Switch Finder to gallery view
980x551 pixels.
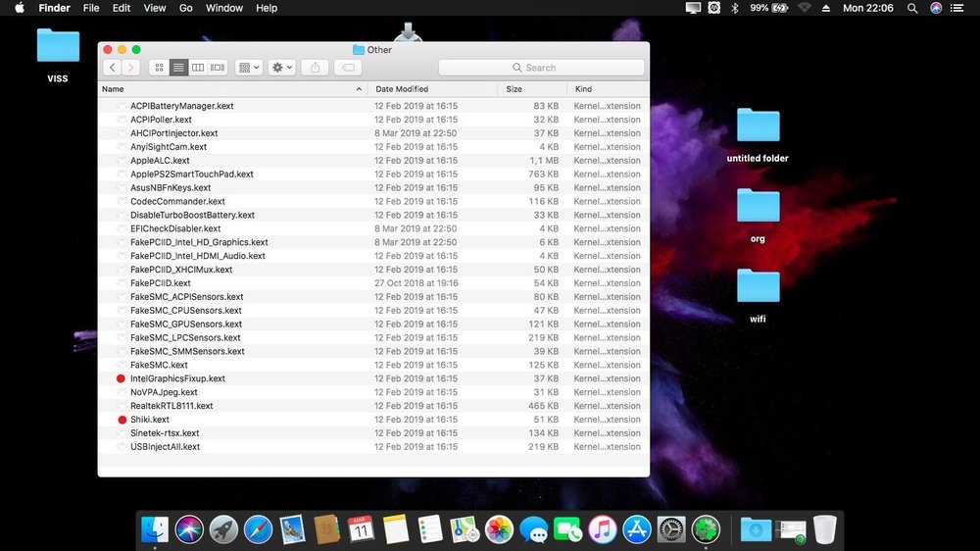point(218,68)
